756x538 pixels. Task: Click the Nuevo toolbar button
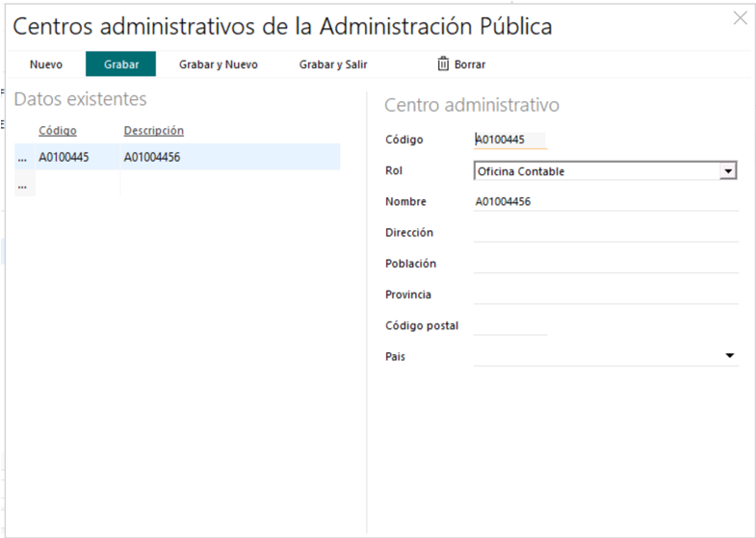coord(46,64)
